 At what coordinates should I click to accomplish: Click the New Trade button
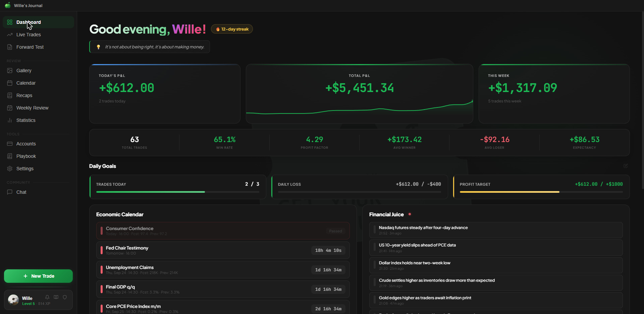click(38, 276)
